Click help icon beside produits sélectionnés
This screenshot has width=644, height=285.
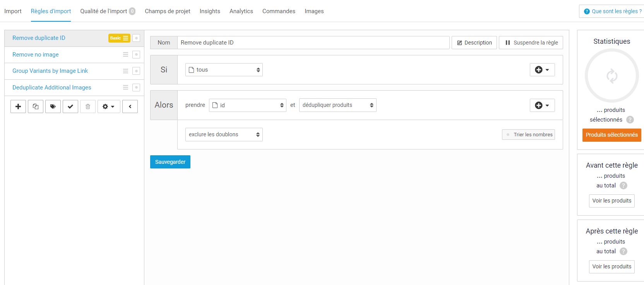(630, 120)
